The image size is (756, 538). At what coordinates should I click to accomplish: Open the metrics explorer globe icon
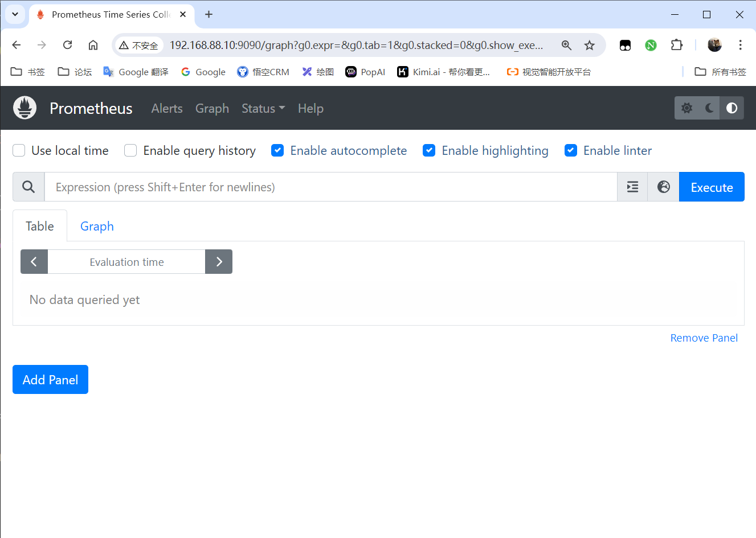coord(664,187)
